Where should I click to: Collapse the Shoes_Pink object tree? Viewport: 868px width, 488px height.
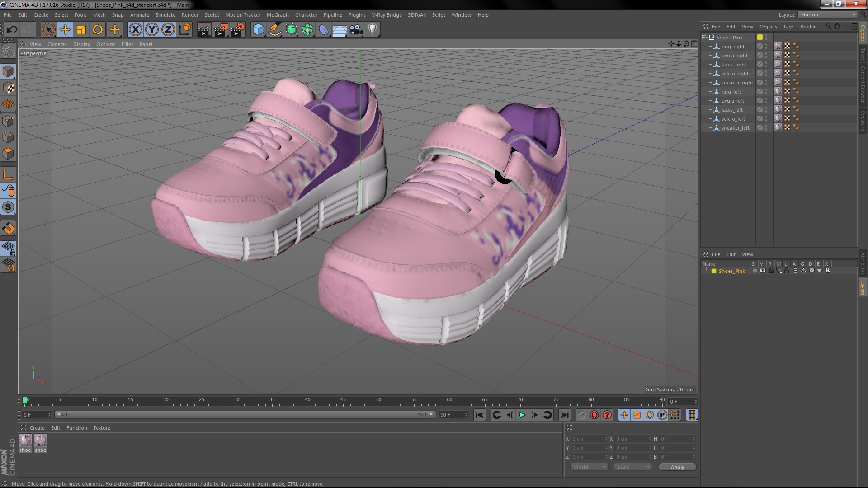(x=704, y=37)
